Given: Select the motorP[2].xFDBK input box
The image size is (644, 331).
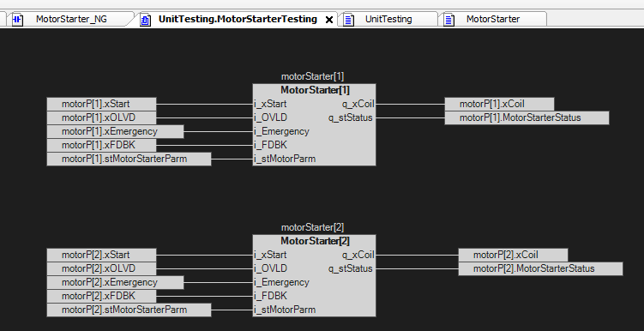Looking at the screenshot, I should click(101, 296).
